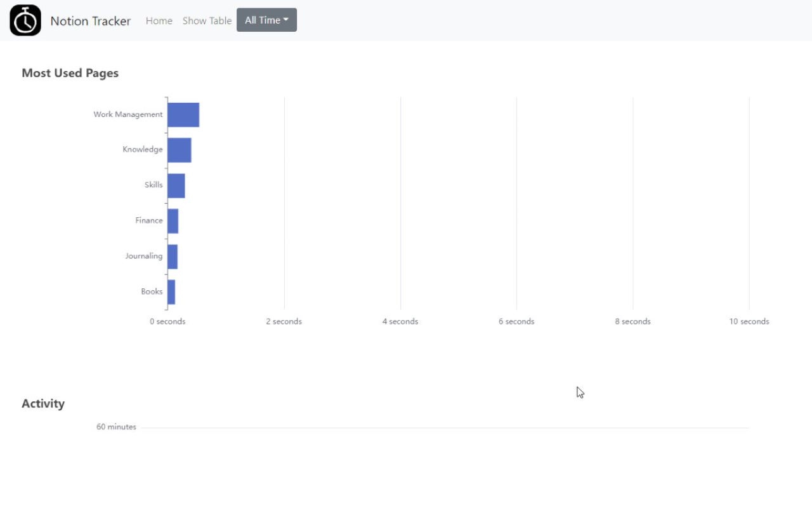The height and width of the screenshot is (508, 812).
Task: Open Show Table from the navbar
Action: pyautogui.click(x=207, y=20)
